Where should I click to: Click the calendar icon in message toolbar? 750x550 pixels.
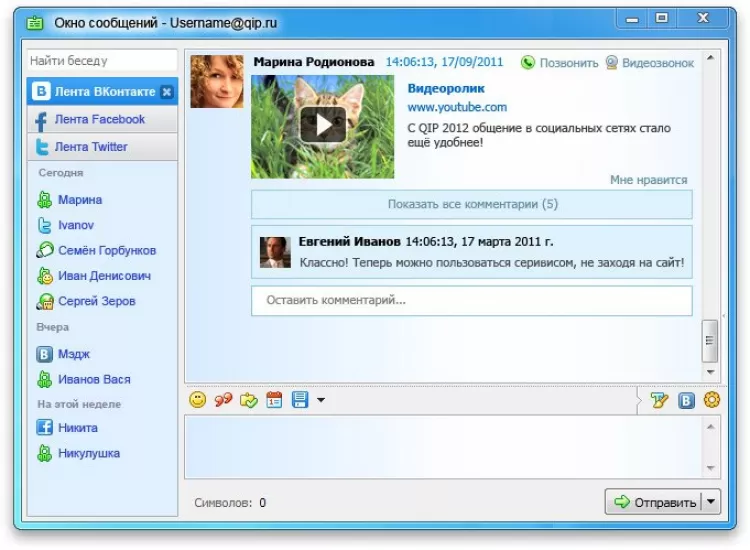click(274, 399)
